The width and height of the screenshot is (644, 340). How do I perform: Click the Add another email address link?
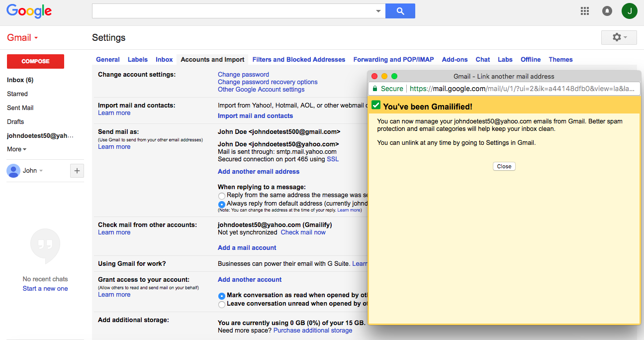(x=259, y=172)
